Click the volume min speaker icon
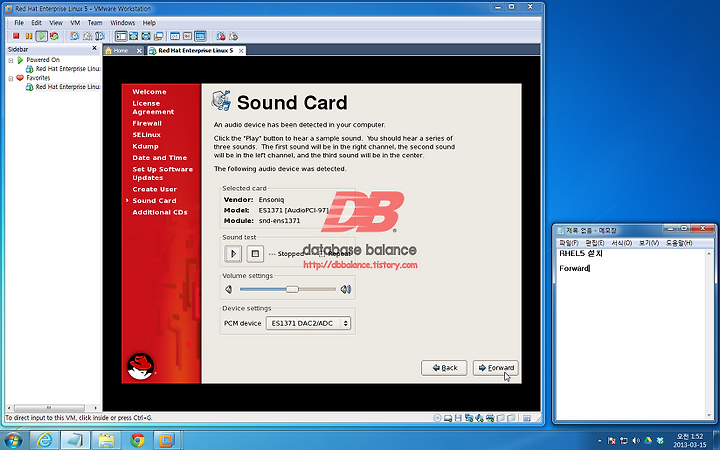 [x=228, y=289]
